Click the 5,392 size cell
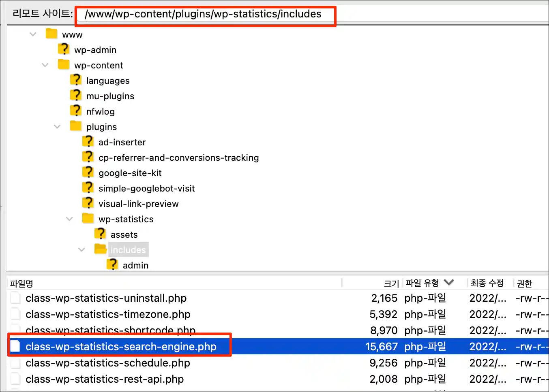The image size is (549, 392). pyautogui.click(x=384, y=315)
